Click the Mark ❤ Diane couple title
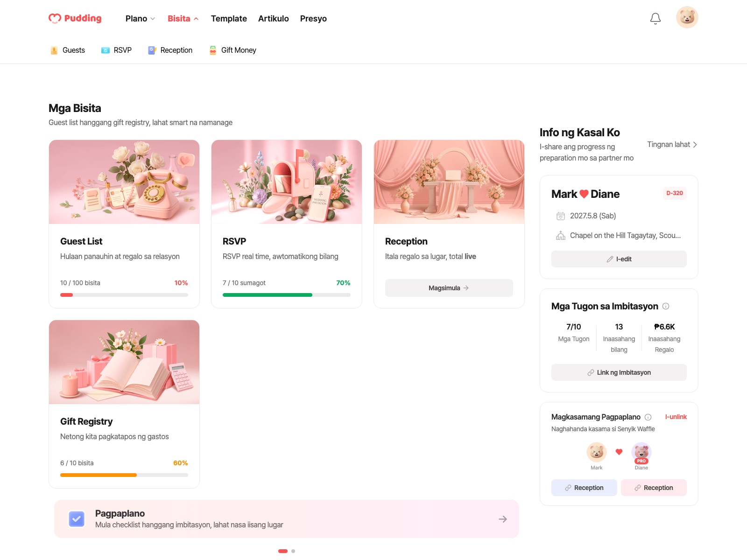The width and height of the screenshot is (747, 560). click(x=585, y=194)
